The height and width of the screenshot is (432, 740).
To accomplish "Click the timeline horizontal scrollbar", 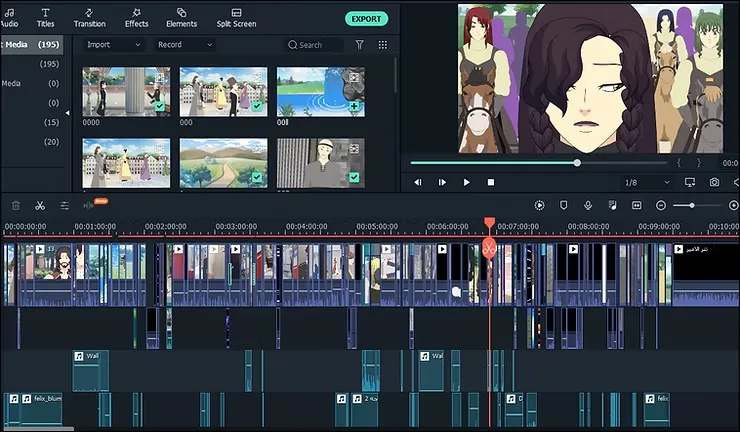I will coord(38,429).
